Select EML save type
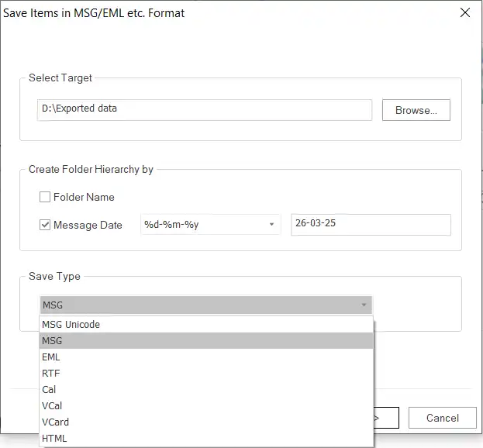 point(206,357)
